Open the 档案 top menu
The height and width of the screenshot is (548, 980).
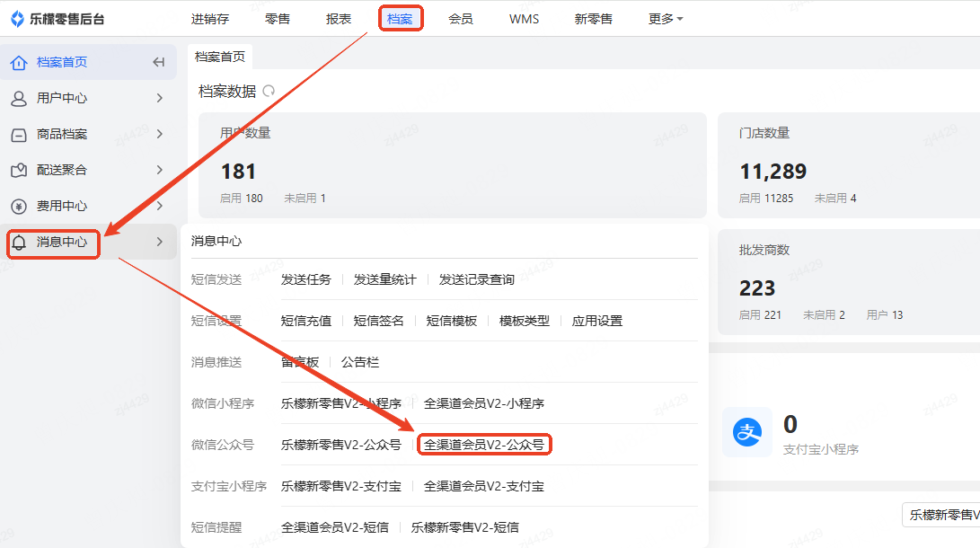pyautogui.click(x=400, y=19)
